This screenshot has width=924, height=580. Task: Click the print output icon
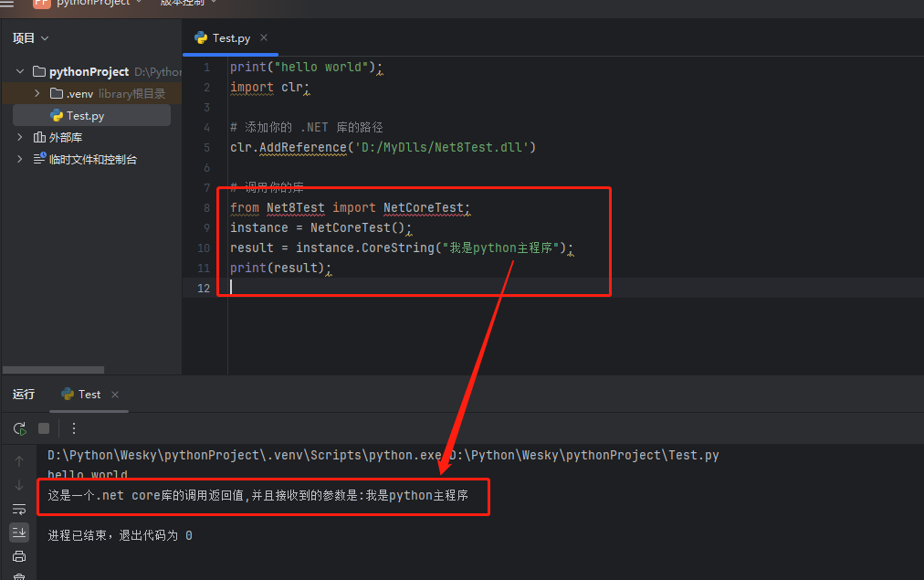[19, 556]
